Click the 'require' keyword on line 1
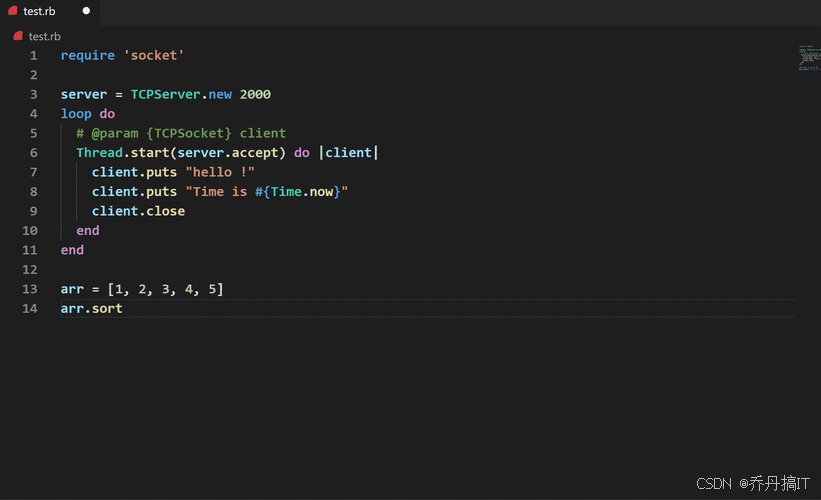This screenshot has height=500, width=821. click(87, 55)
